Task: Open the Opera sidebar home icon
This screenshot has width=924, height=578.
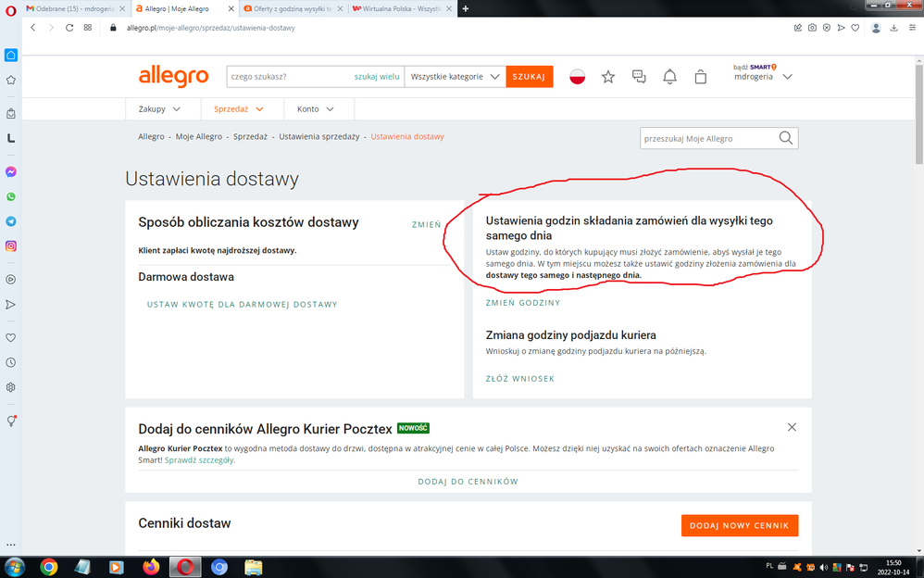Action: click(10, 55)
